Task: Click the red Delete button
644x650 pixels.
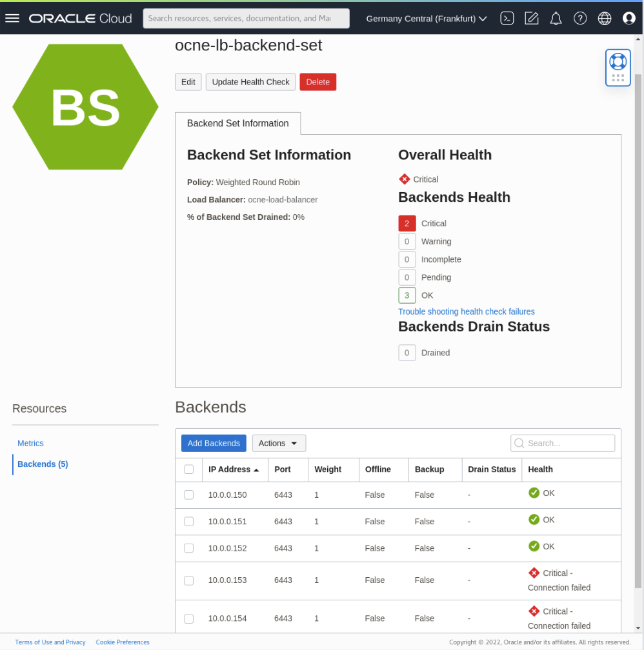Action: coord(318,82)
